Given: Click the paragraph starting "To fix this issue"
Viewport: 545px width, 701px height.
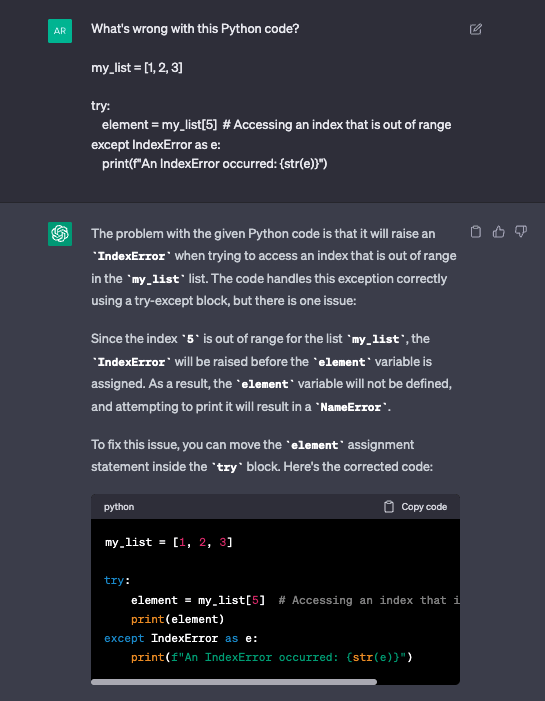Looking at the screenshot, I should (262, 456).
